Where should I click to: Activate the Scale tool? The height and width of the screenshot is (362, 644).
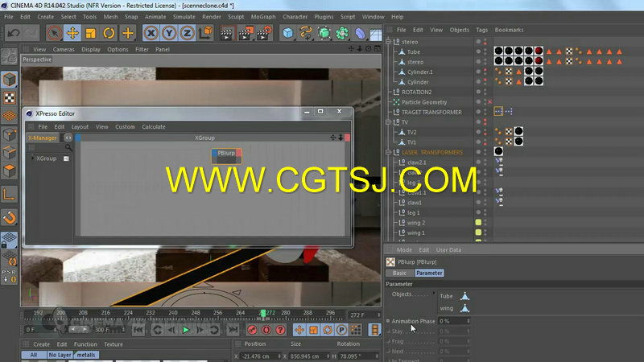click(x=90, y=33)
